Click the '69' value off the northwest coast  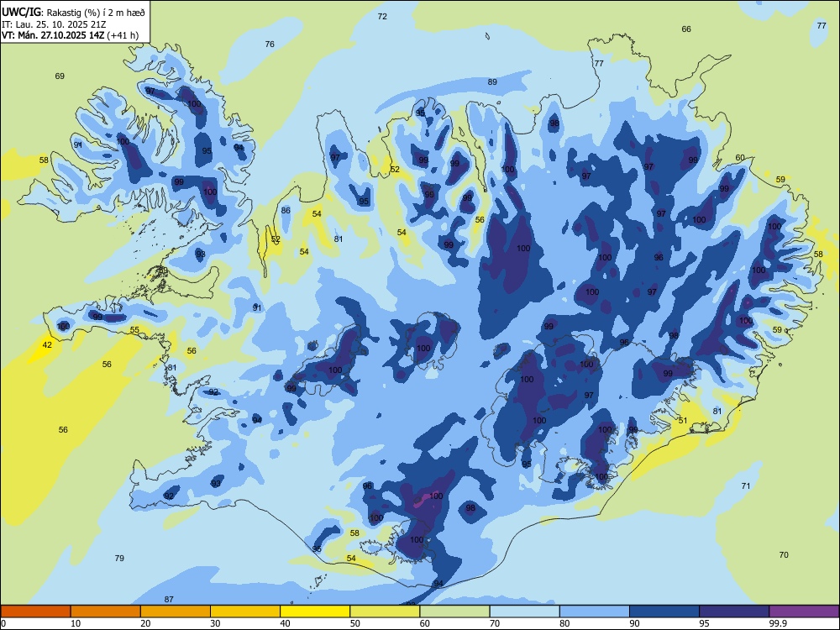60,76
